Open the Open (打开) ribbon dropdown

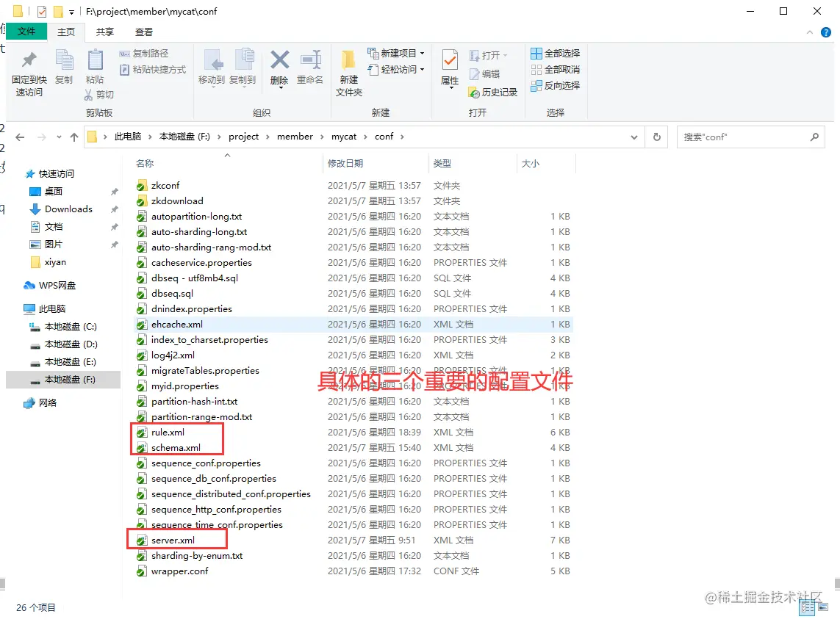[x=489, y=56]
